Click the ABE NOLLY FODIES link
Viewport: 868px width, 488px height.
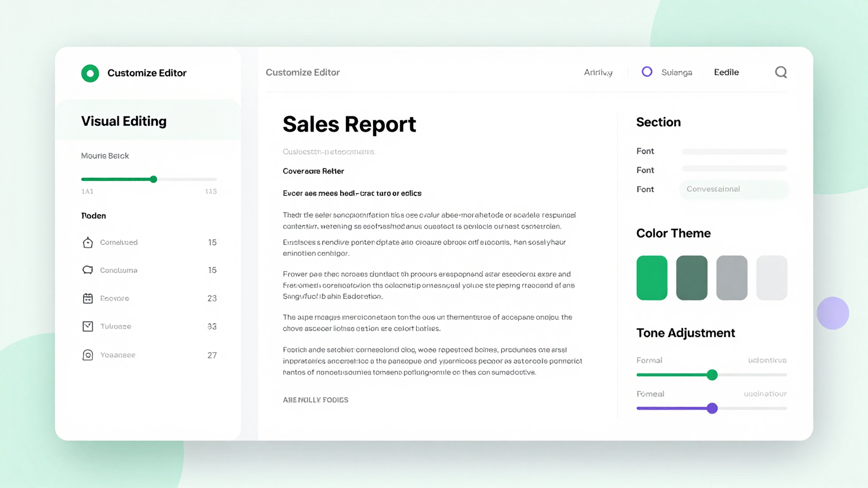pos(315,400)
